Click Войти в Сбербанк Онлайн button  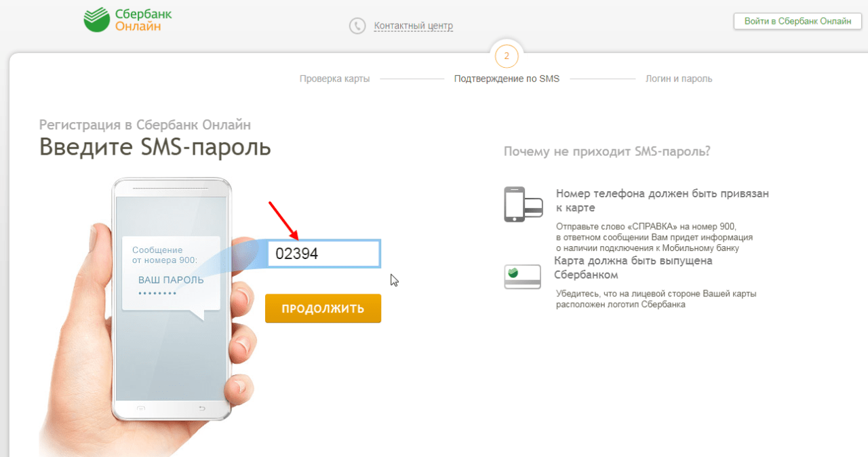click(797, 21)
